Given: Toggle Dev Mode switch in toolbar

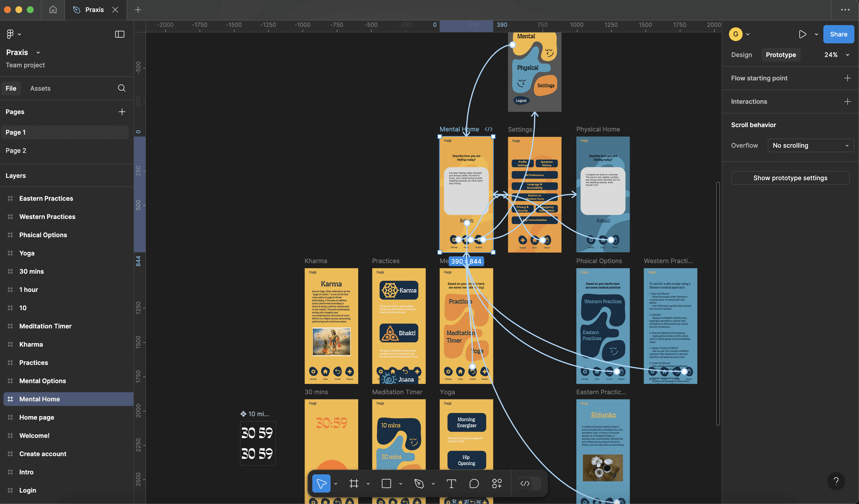Looking at the screenshot, I should [530, 483].
